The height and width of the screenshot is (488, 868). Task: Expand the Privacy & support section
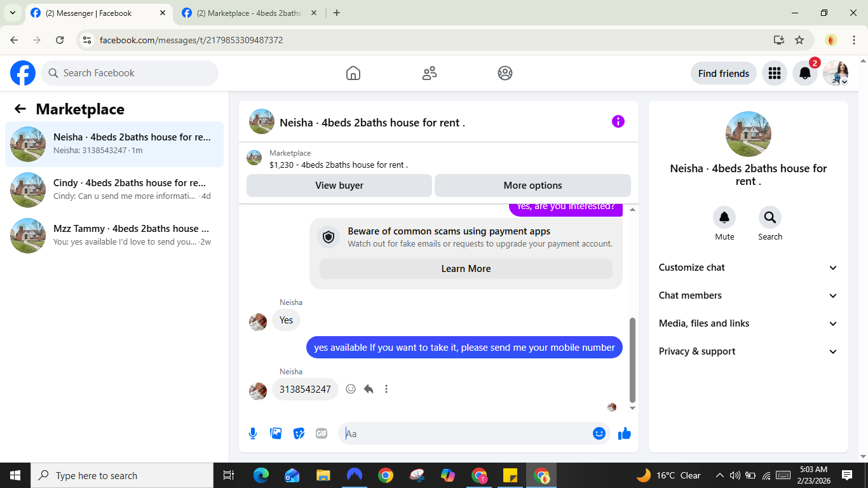coord(749,351)
